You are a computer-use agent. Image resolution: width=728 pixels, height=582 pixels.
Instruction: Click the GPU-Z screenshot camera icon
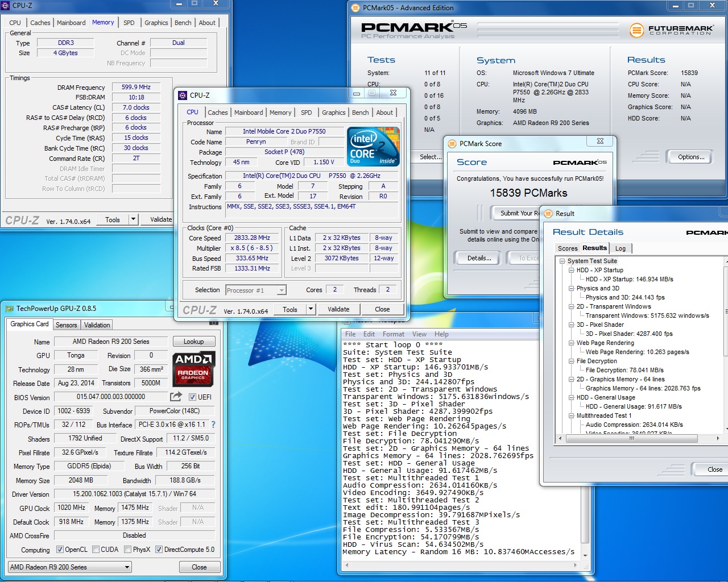tap(214, 322)
